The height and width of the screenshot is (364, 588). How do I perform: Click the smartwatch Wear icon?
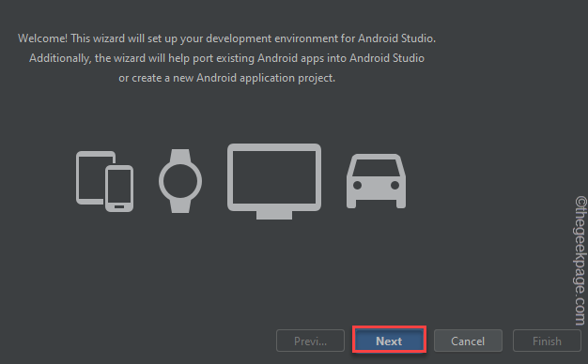click(180, 181)
